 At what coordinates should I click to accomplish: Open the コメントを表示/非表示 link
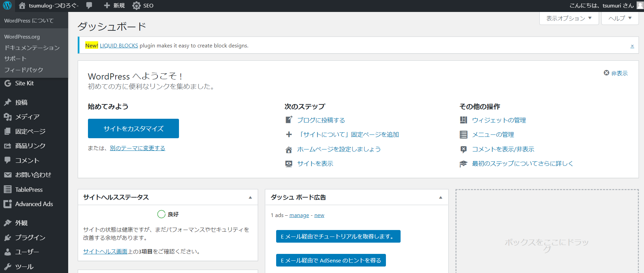click(503, 149)
